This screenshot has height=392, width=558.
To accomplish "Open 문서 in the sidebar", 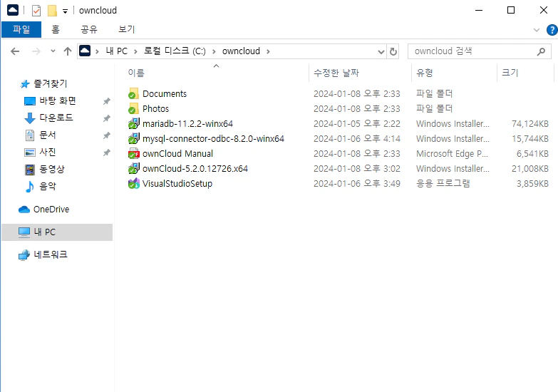I will (x=47, y=135).
